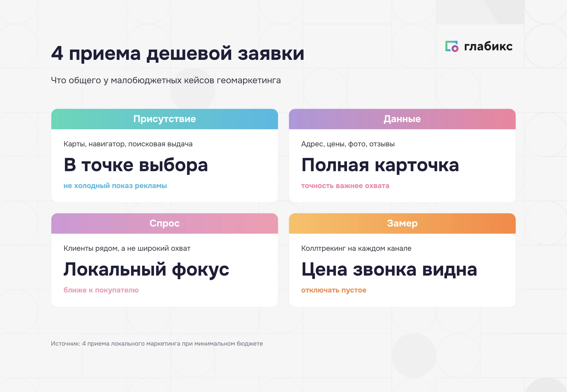Click 'Карты, навигатор, поисковая выдача' text
This screenshot has width=567, height=392.
pos(128,144)
